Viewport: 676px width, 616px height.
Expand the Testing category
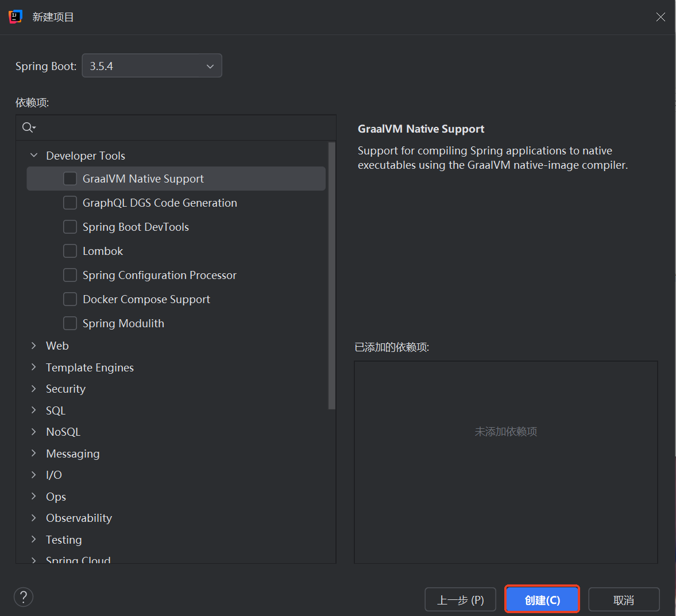tap(34, 540)
